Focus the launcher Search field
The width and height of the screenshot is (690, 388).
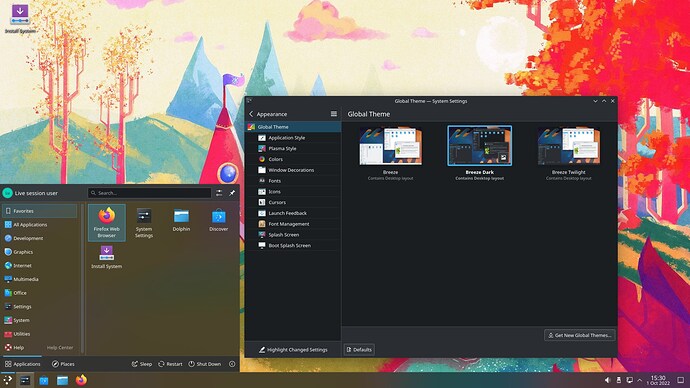coord(150,193)
